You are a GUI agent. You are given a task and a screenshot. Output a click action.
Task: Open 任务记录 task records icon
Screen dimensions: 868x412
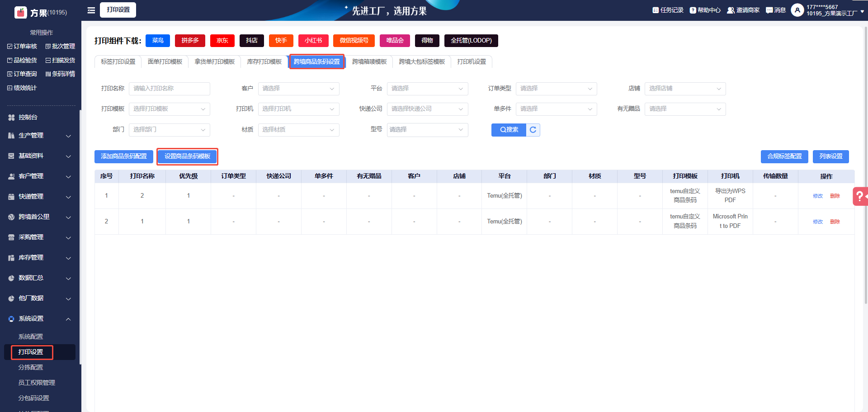656,10
